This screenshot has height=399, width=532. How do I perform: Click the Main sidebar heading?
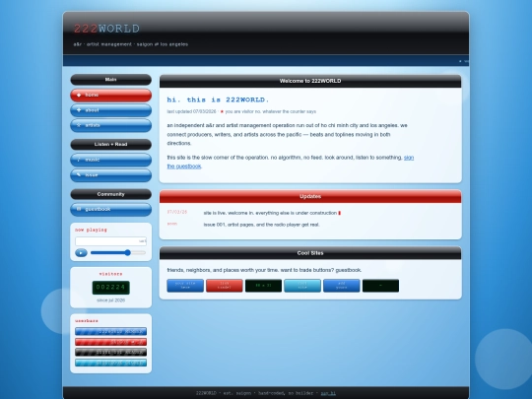click(x=111, y=80)
